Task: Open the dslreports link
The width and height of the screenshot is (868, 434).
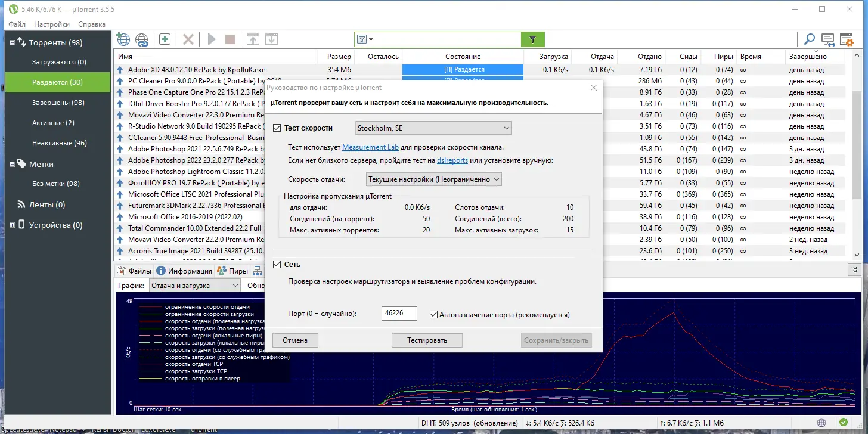Action: 452,160
